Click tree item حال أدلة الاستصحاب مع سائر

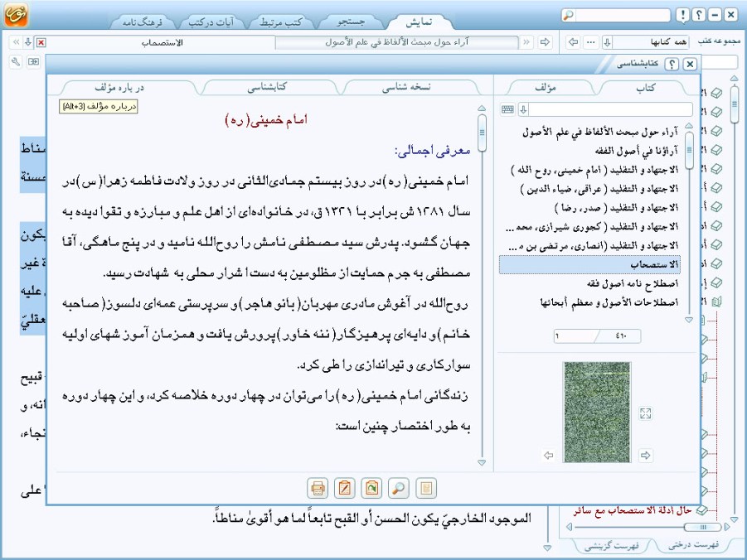click(633, 510)
